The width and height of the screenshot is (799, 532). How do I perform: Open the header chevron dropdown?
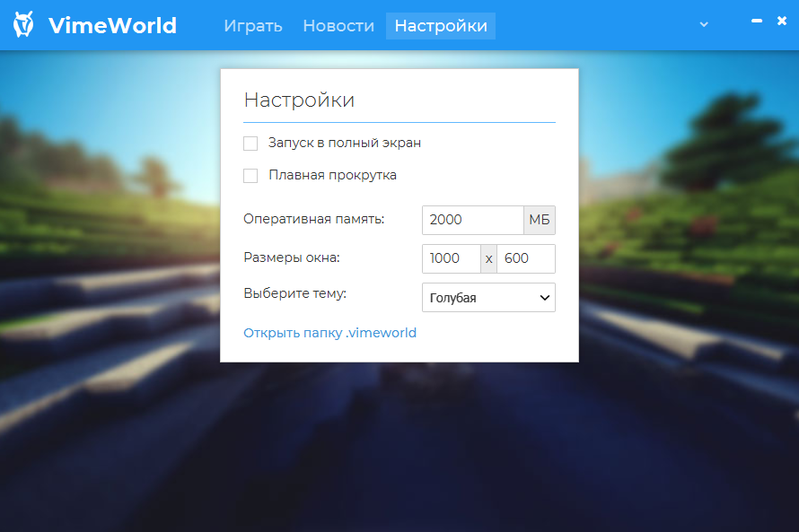(704, 24)
